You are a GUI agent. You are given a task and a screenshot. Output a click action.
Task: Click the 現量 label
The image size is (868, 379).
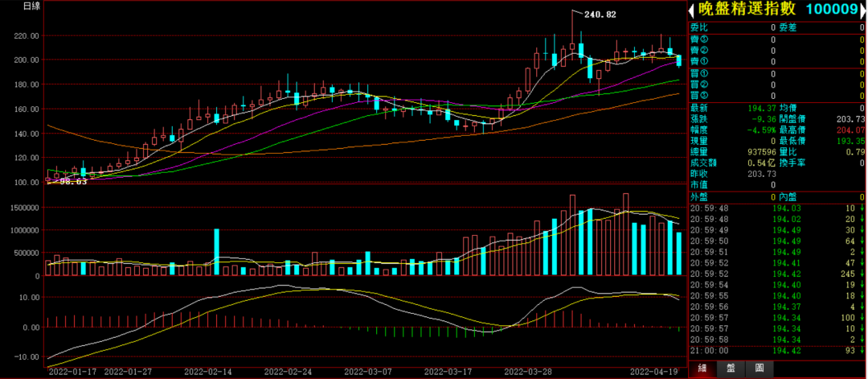tap(698, 142)
